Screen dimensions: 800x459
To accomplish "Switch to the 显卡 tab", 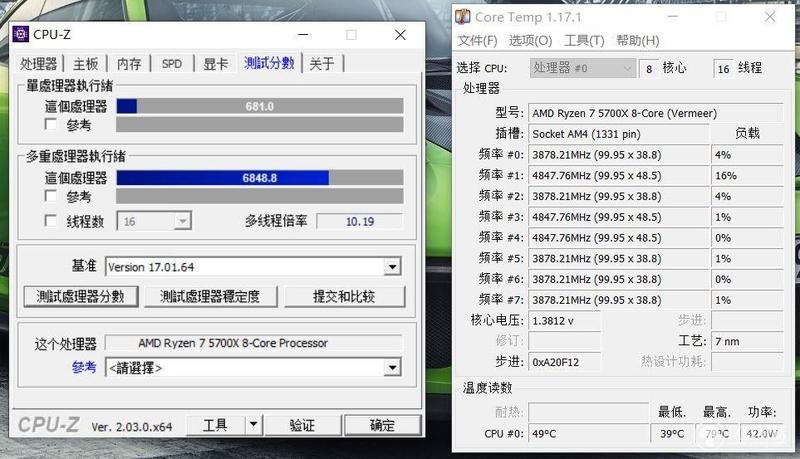I will pyautogui.click(x=215, y=64).
